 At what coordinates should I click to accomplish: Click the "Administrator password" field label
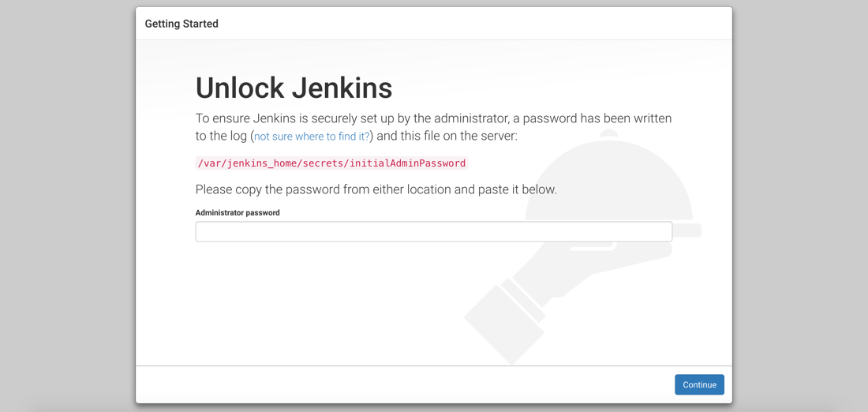tap(238, 212)
